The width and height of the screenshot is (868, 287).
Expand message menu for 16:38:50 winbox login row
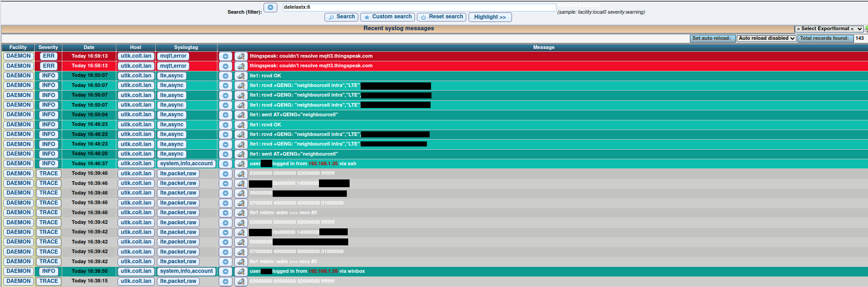pyautogui.click(x=225, y=271)
